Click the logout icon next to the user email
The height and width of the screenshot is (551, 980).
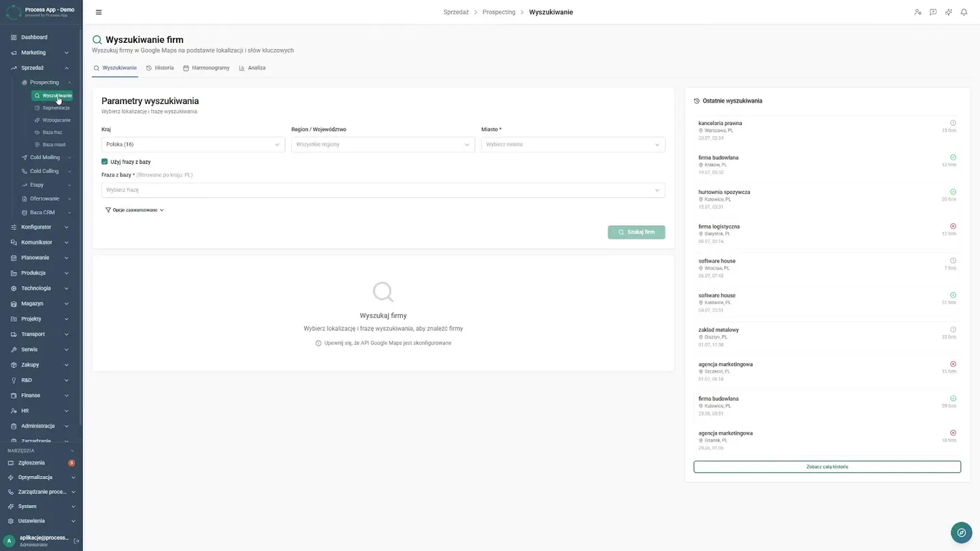click(x=76, y=541)
